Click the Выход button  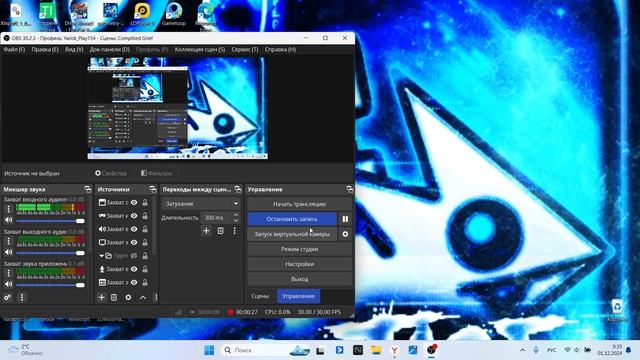pyautogui.click(x=300, y=279)
